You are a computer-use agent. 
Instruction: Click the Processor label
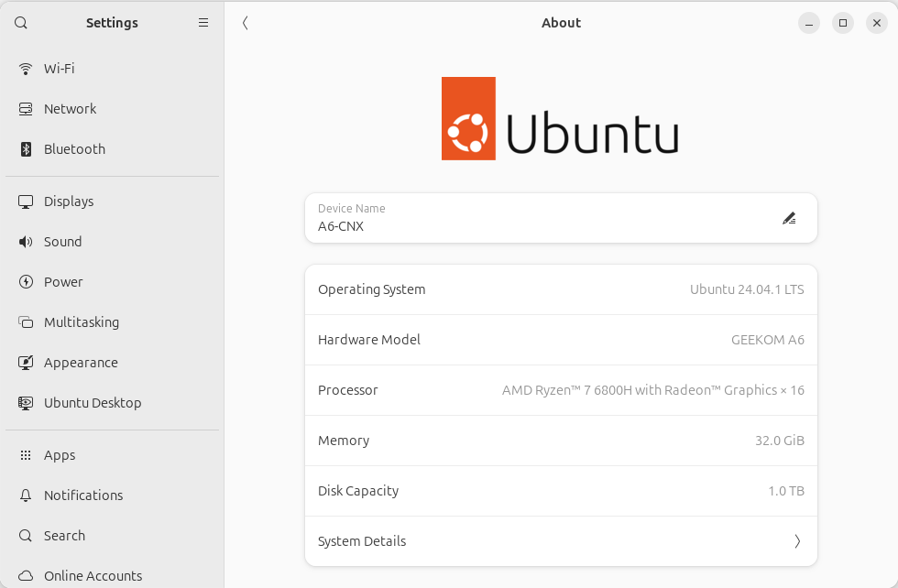(x=347, y=390)
